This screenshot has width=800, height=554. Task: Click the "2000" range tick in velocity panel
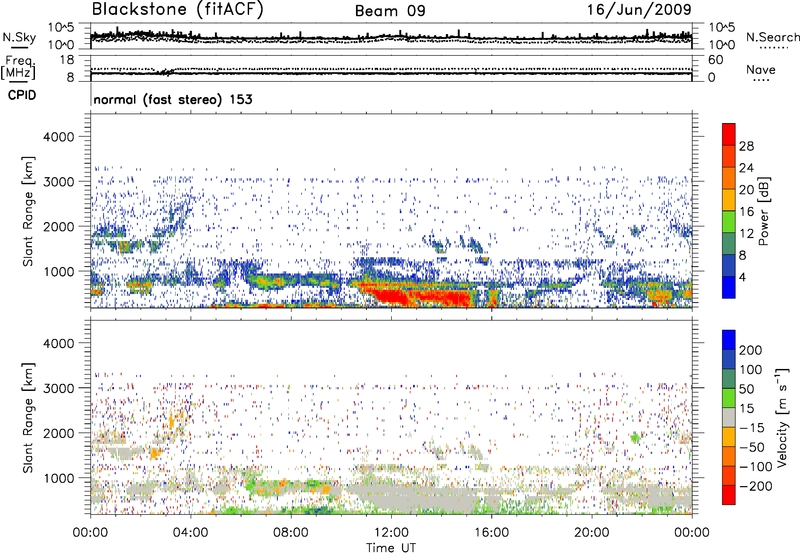[59, 433]
